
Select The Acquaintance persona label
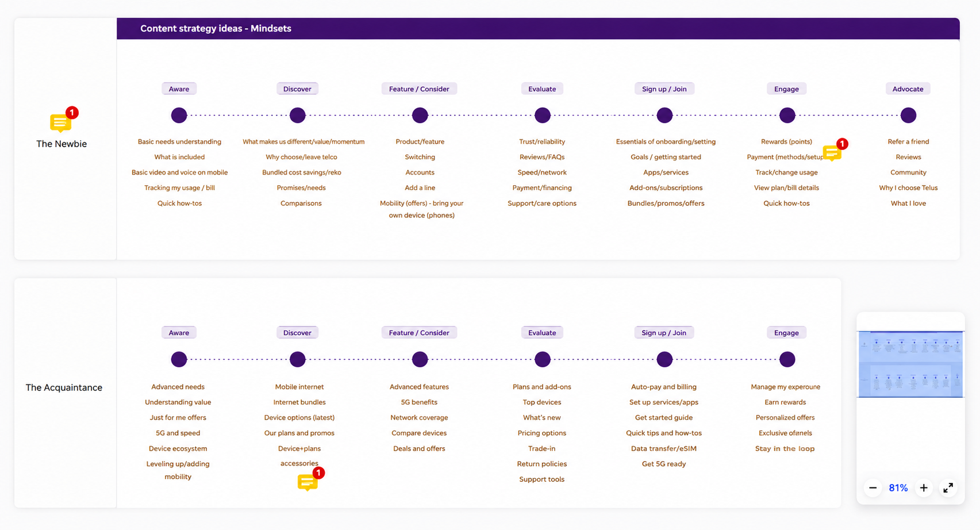pyautogui.click(x=64, y=387)
